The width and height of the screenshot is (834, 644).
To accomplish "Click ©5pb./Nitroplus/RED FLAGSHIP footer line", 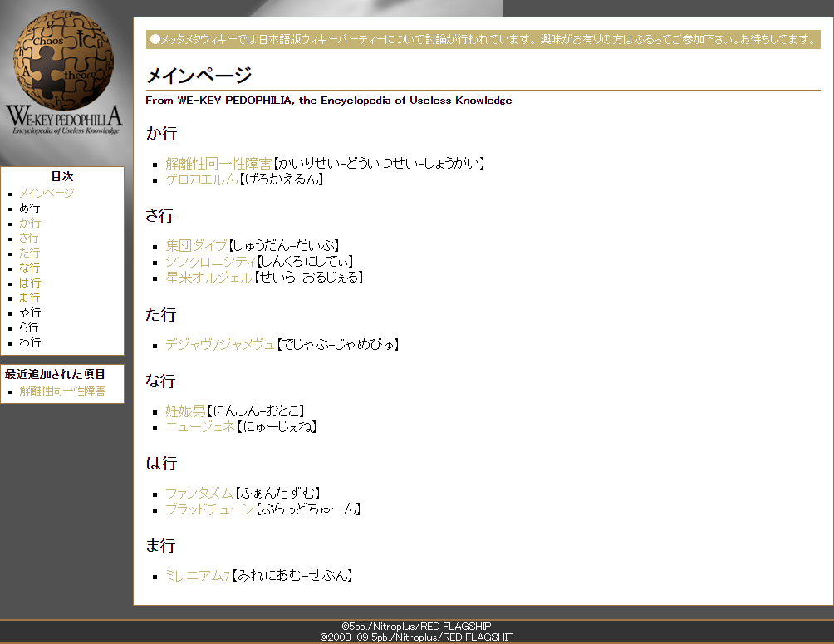I will (416, 627).
